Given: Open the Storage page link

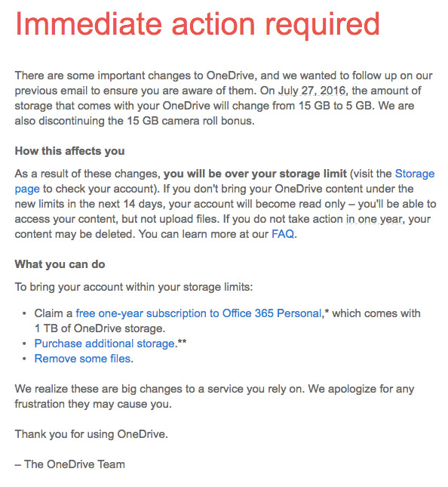Looking at the screenshot, I should tap(415, 174).
